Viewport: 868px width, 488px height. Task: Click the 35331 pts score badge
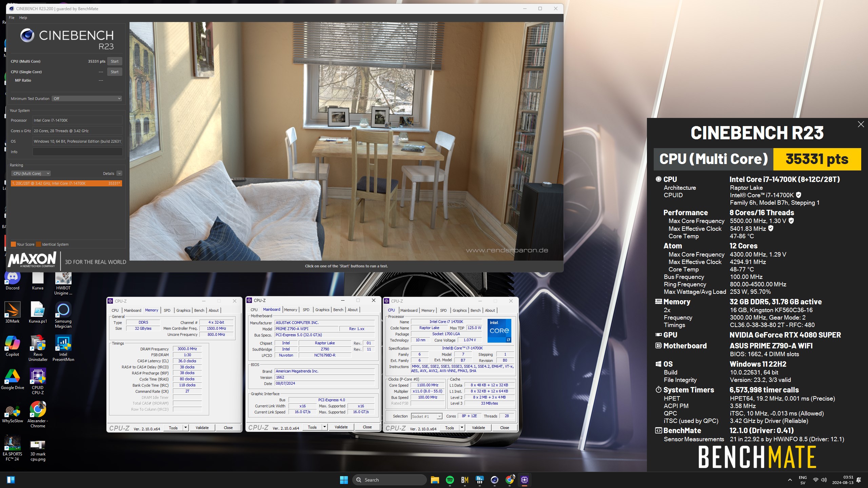817,159
